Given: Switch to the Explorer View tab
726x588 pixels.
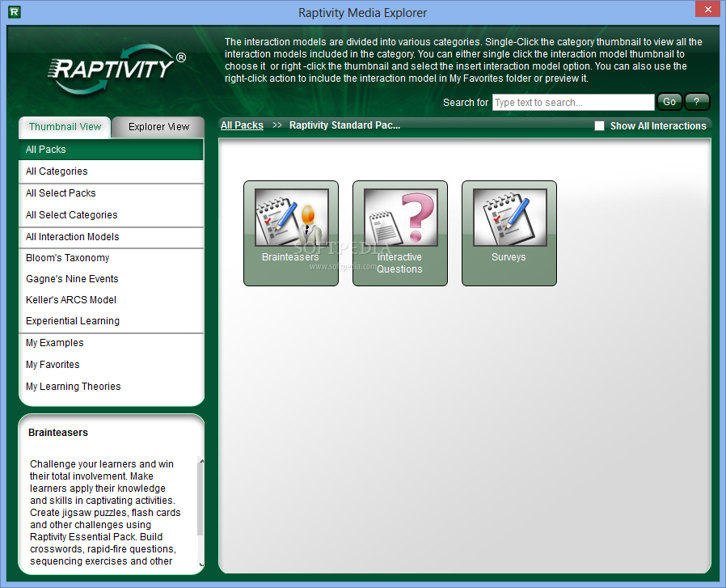Looking at the screenshot, I should (x=158, y=127).
